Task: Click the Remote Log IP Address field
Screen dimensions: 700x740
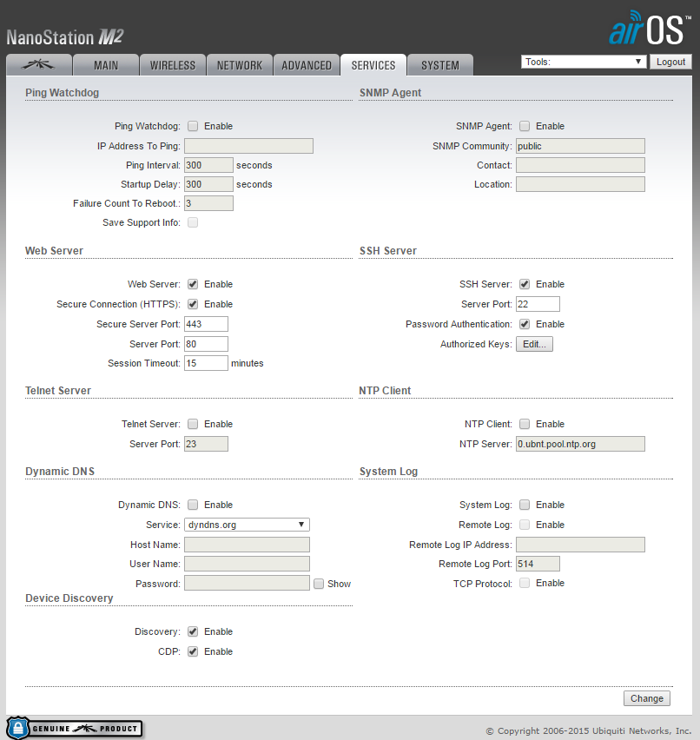Action: click(x=580, y=545)
